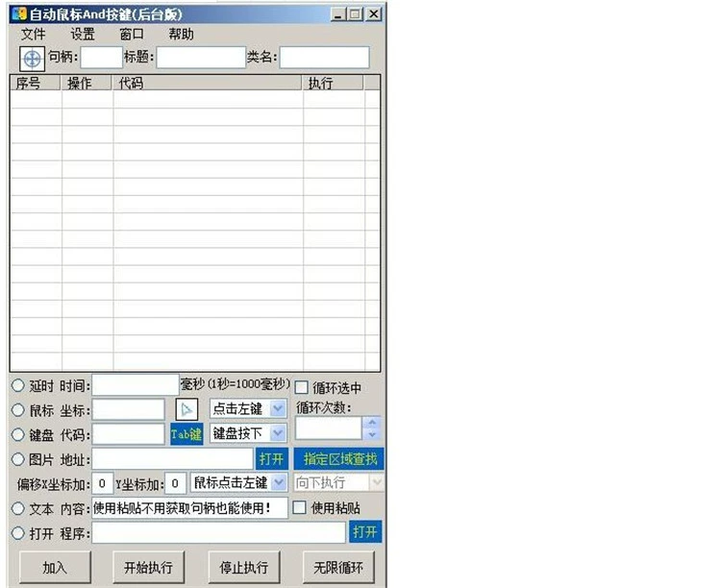
Task: Click the mouse coordinate picker arrow icon
Action: point(186,409)
